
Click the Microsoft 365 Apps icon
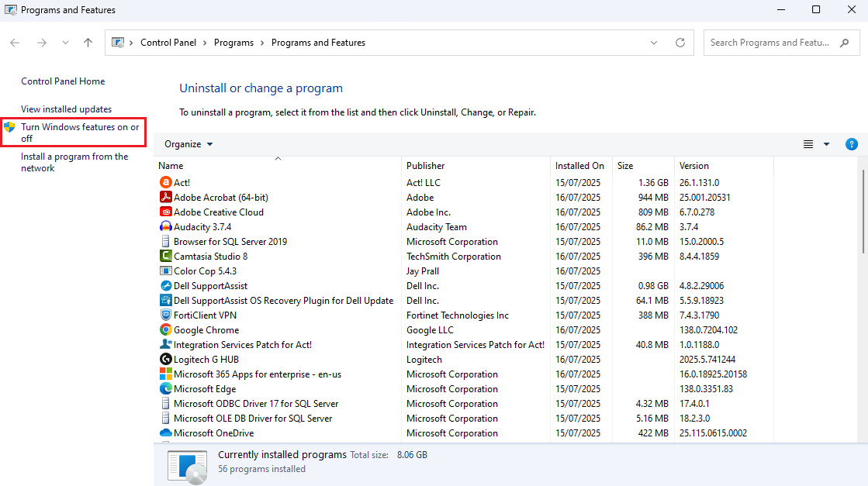tap(165, 374)
